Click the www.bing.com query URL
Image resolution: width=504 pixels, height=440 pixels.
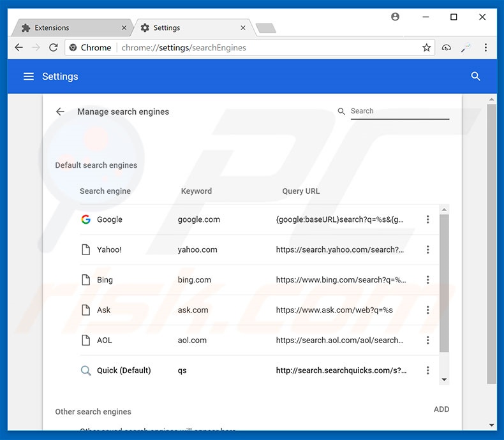tap(341, 280)
